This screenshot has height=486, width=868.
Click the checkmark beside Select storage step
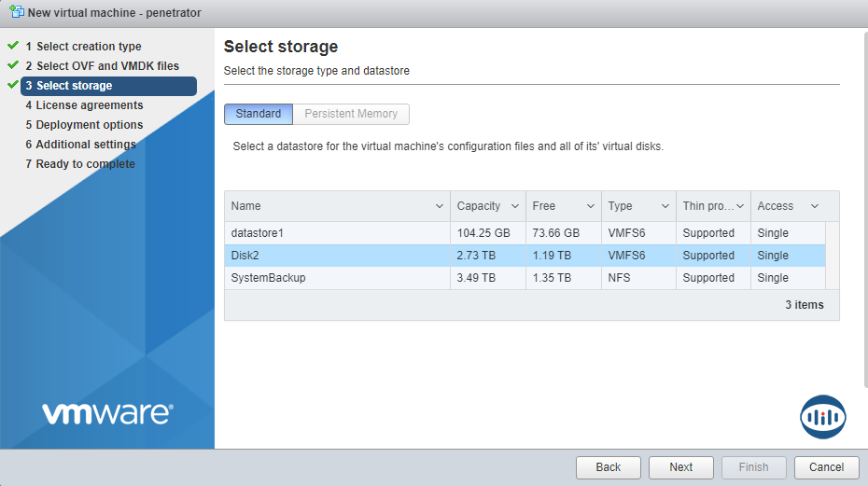pyautogui.click(x=13, y=85)
